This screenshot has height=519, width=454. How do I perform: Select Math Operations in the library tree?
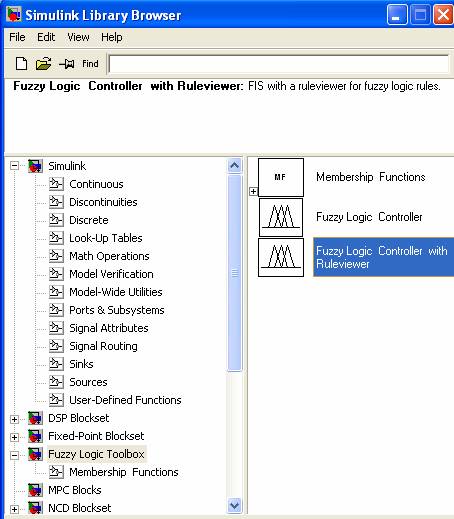109,256
